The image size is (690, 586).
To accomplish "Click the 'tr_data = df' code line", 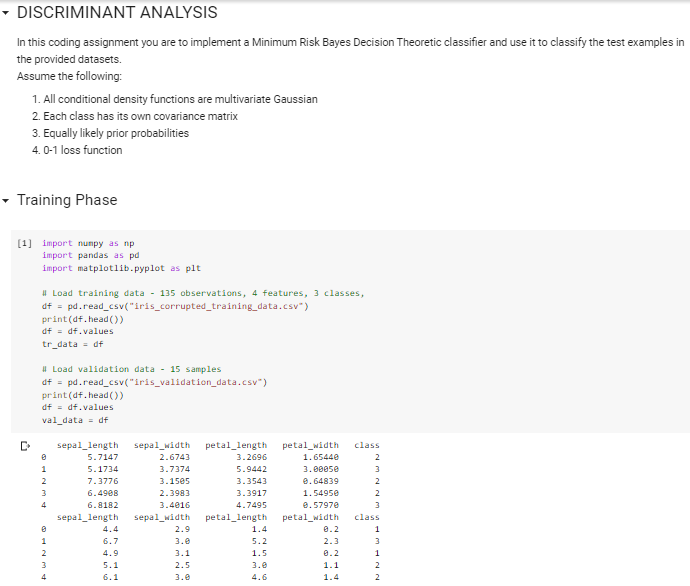I will pos(73,344).
